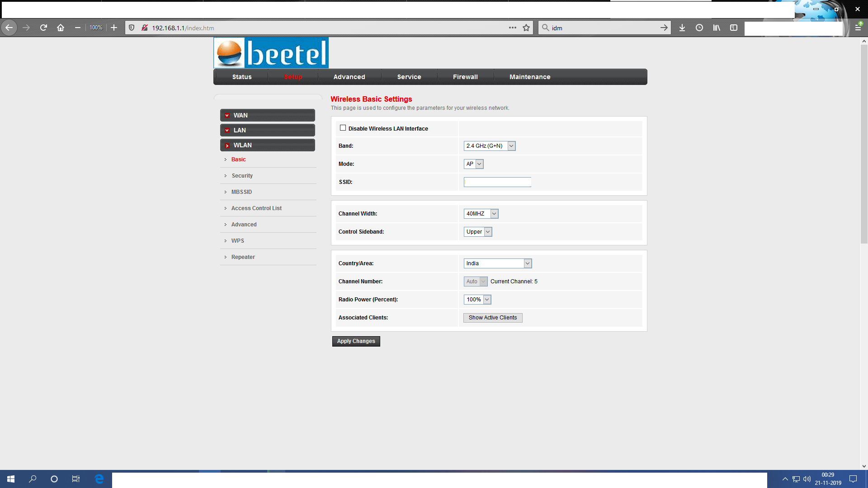
Task: Click the page actions three-dots icon
Action: pos(512,28)
